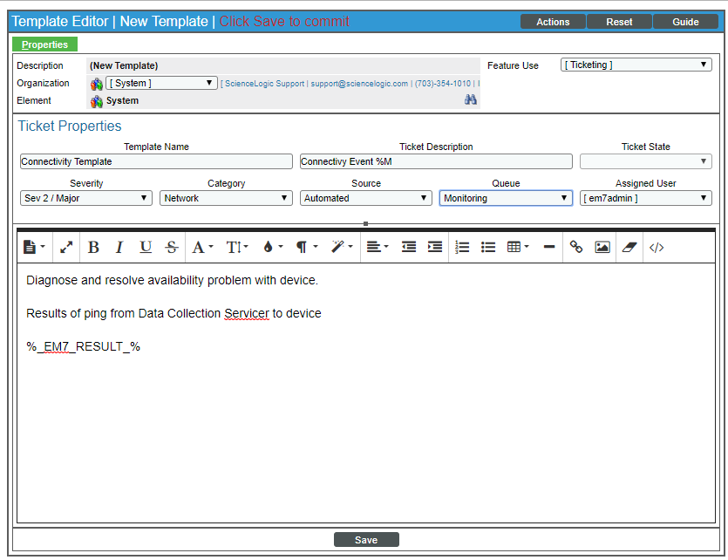Viewport: 728px width, 560px height.
Task: Click the binoculars element search icon
Action: tap(471, 100)
